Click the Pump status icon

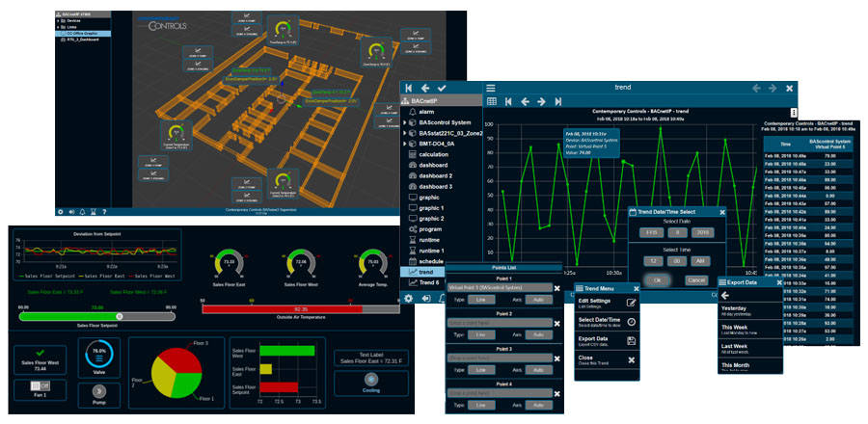98,390
